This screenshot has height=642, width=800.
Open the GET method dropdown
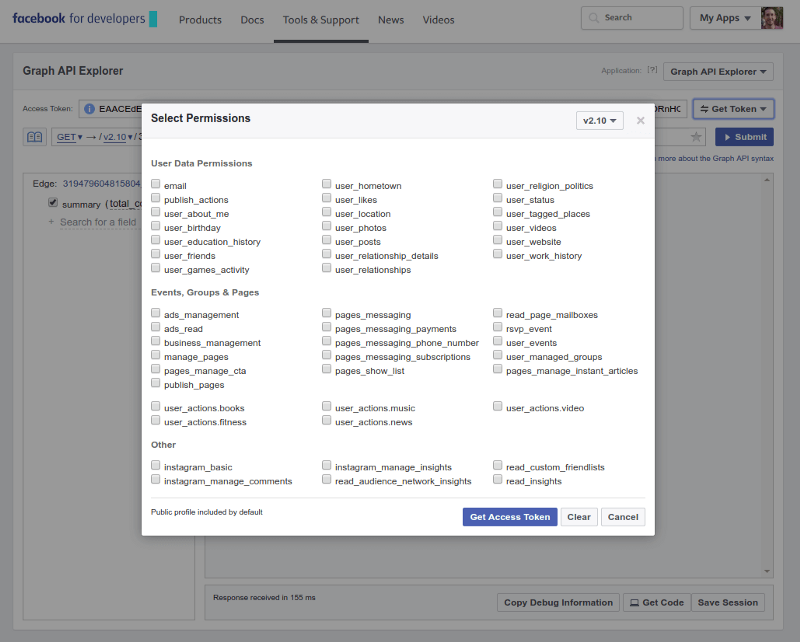(69, 137)
